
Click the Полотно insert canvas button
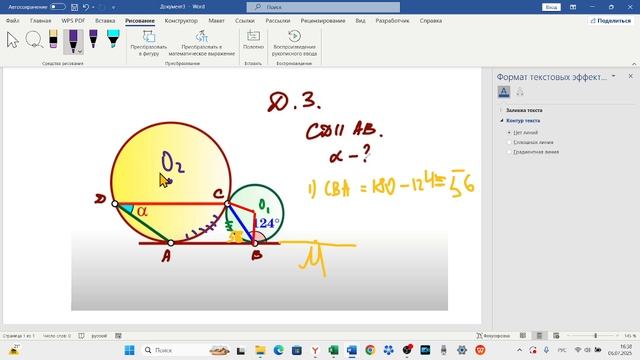tap(253, 40)
